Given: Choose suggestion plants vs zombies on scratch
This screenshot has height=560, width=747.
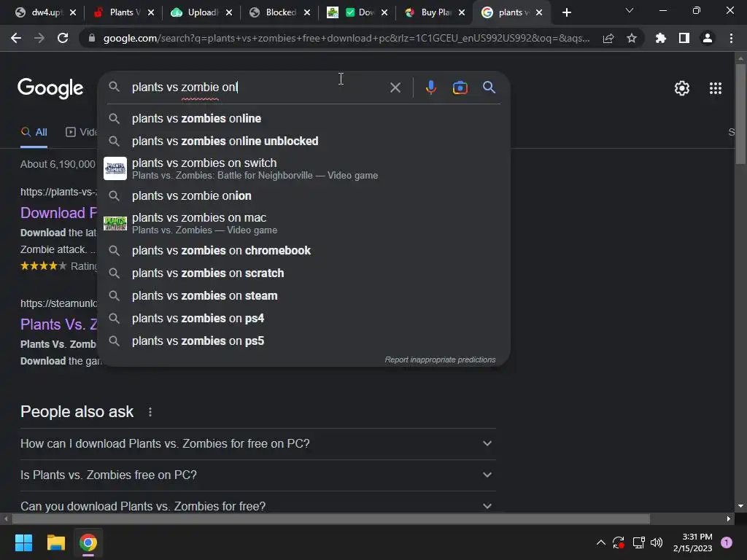Looking at the screenshot, I should click(x=303, y=273).
